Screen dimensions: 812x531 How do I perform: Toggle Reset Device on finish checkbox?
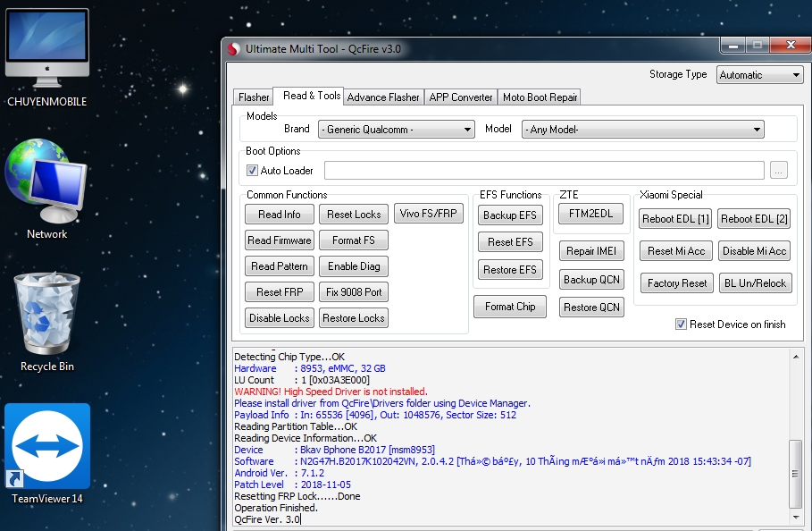tap(681, 324)
